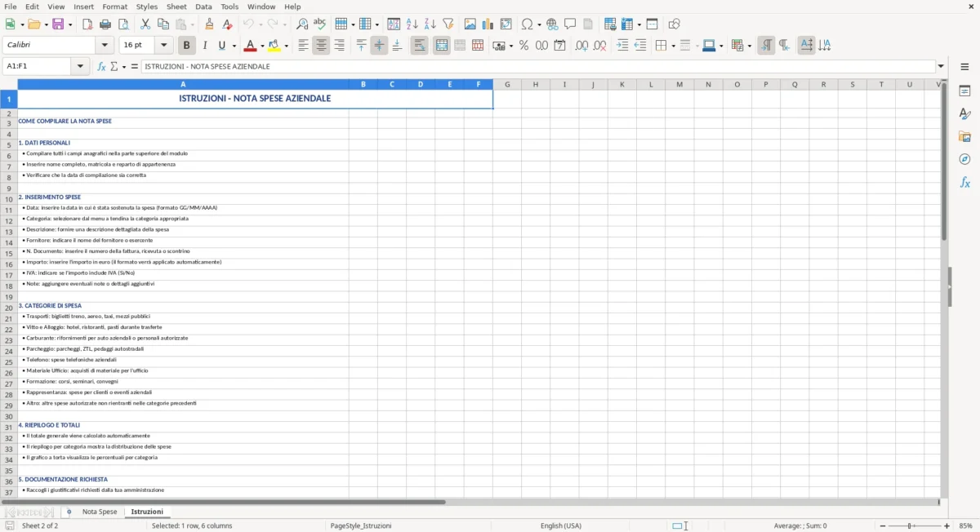Click the Print icon

[x=105, y=24]
